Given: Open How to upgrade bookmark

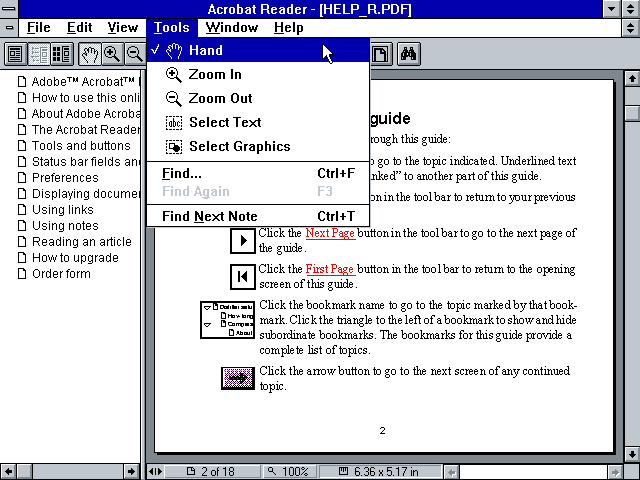Looking at the screenshot, I should point(75,258).
